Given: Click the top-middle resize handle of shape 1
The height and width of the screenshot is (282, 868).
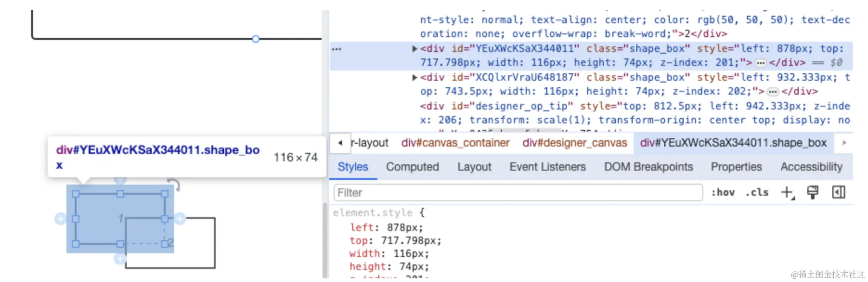Looking at the screenshot, I should coord(120,194).
